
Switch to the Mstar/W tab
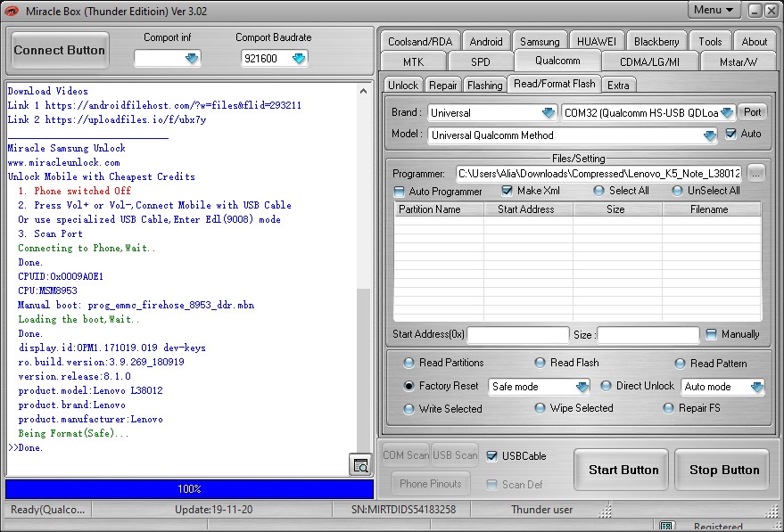738,62
